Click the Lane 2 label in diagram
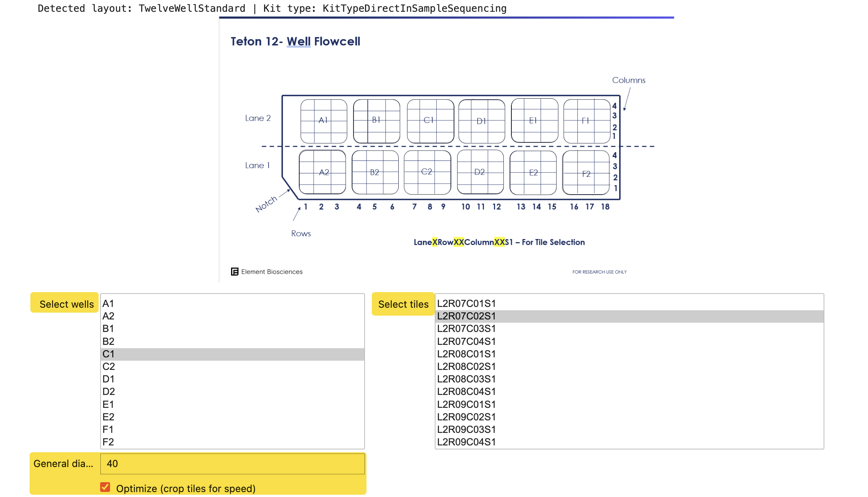 [x=258, y=118]
